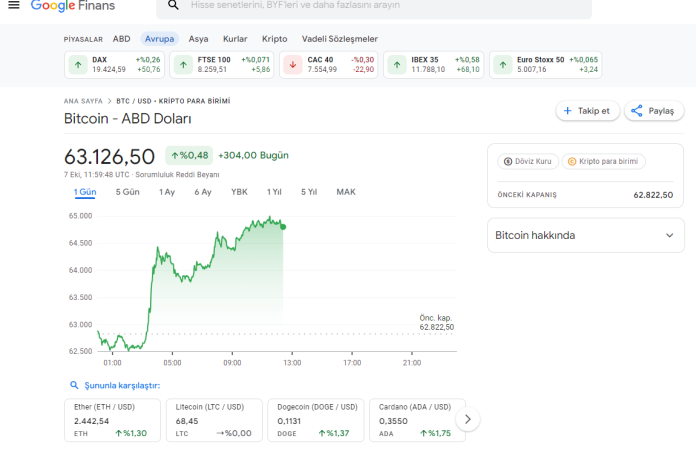Click the search input field
This screenshot has height=450, width=696.
pyautogui.click(x=380, y=6)
